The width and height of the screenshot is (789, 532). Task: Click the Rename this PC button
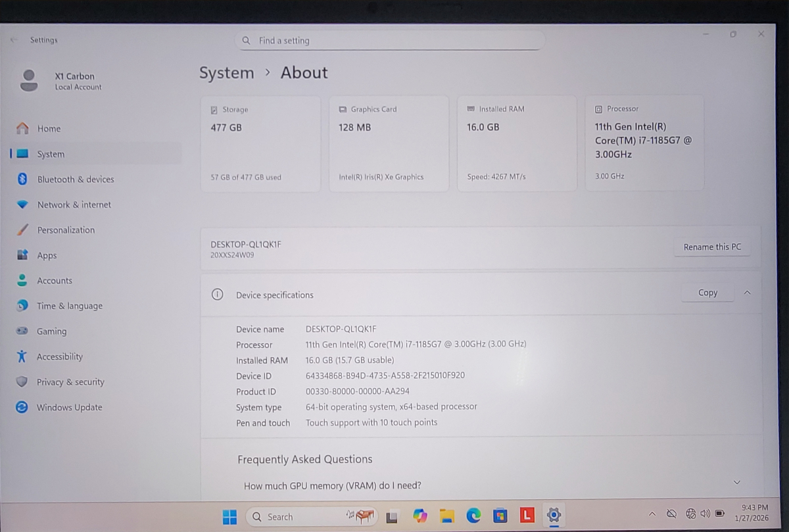[712, 247]
